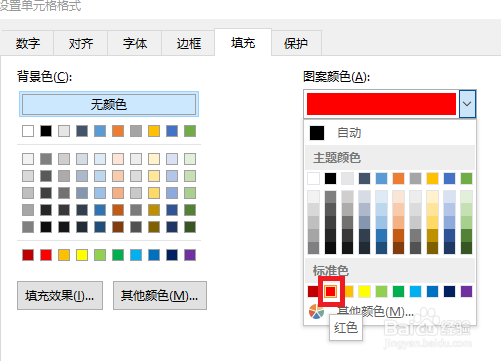
Task: Pick sky blue in background palette top row
Action: [100, 131]
